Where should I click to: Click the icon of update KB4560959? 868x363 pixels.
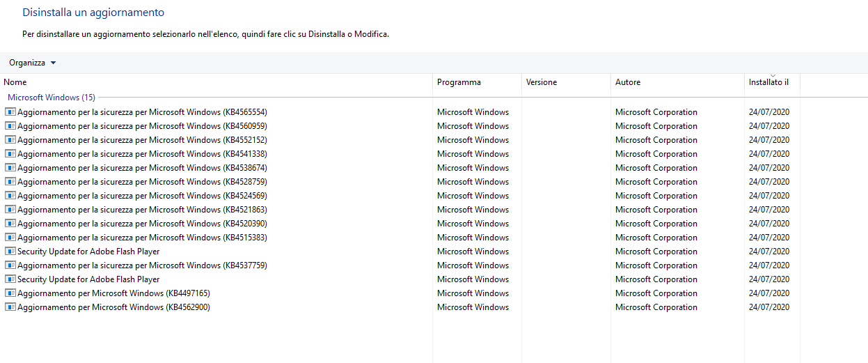(10, 126)
